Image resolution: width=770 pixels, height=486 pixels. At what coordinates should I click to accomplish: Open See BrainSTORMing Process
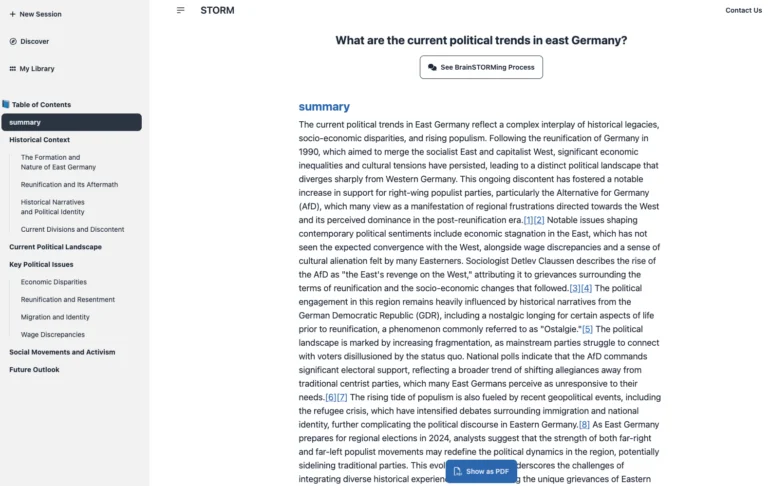(x=481, y=67)
